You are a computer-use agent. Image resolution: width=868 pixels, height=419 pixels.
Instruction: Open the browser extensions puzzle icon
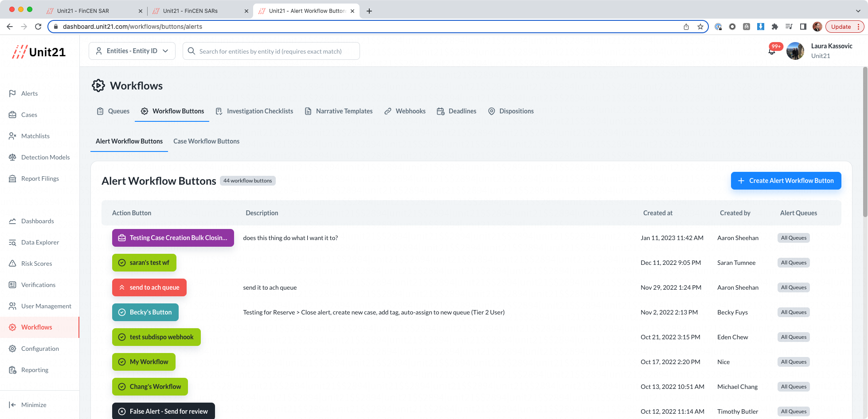click(x=775, y=27)
